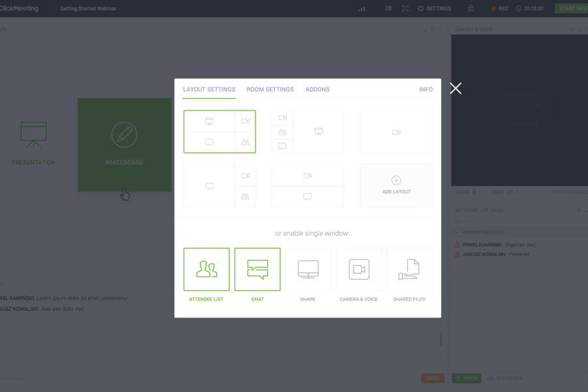Collapse the Presenters group in attendee list

[457, 232]
